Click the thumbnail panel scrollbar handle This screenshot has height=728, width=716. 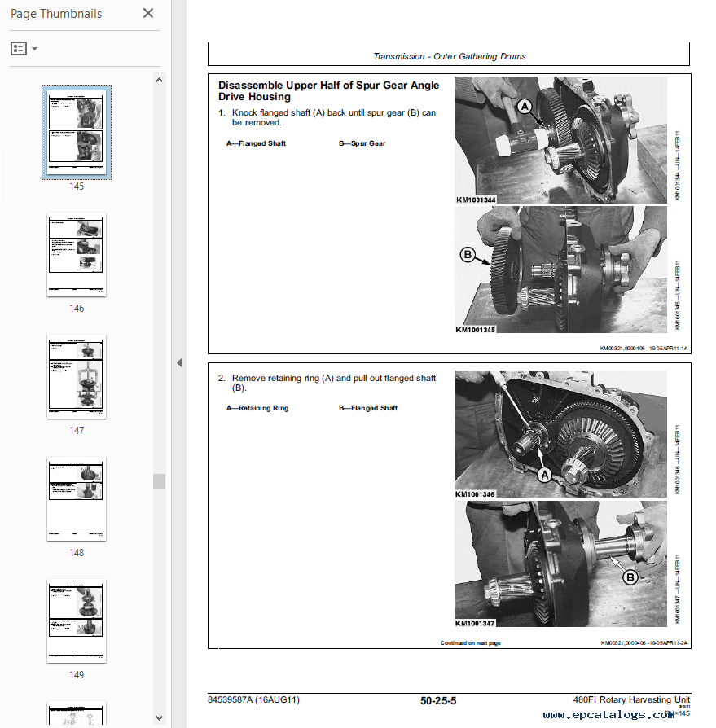[160, 481]
